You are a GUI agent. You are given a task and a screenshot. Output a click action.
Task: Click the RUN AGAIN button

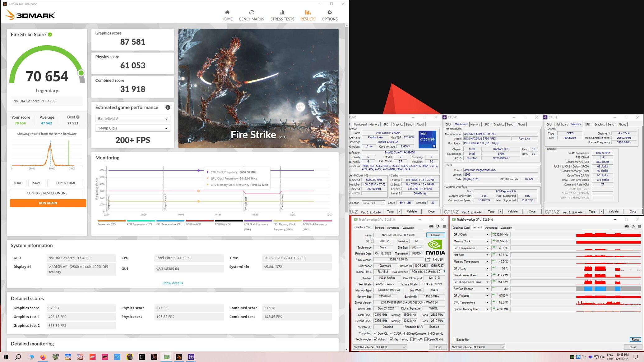[x=48, y=203]
